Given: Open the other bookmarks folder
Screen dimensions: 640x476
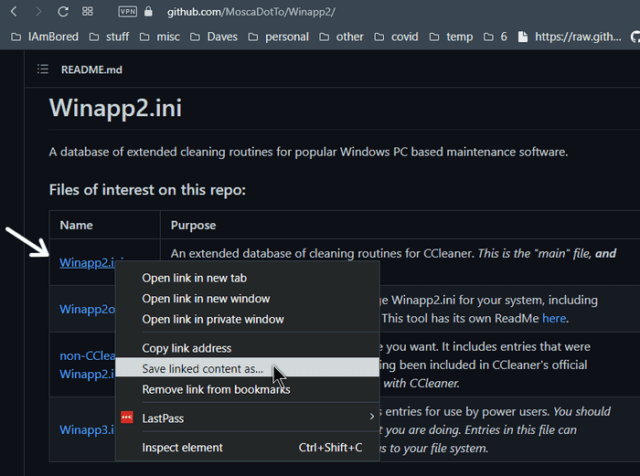Looking at the screenshot, I should [341, 37].
